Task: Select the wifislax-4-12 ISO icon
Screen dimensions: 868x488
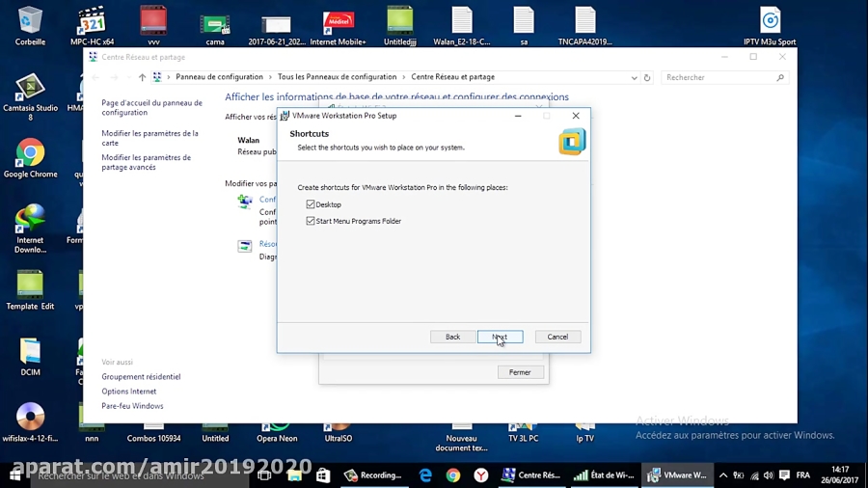Action: point(30,422)
